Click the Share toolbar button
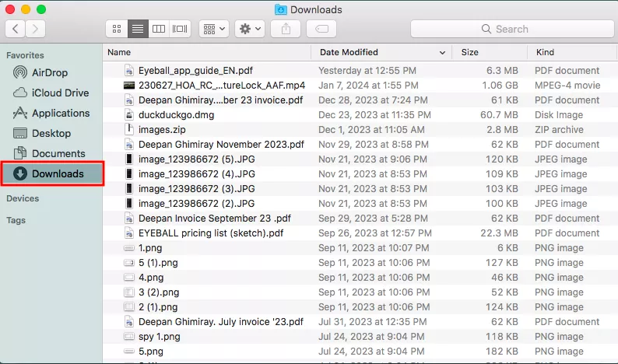 286,29
